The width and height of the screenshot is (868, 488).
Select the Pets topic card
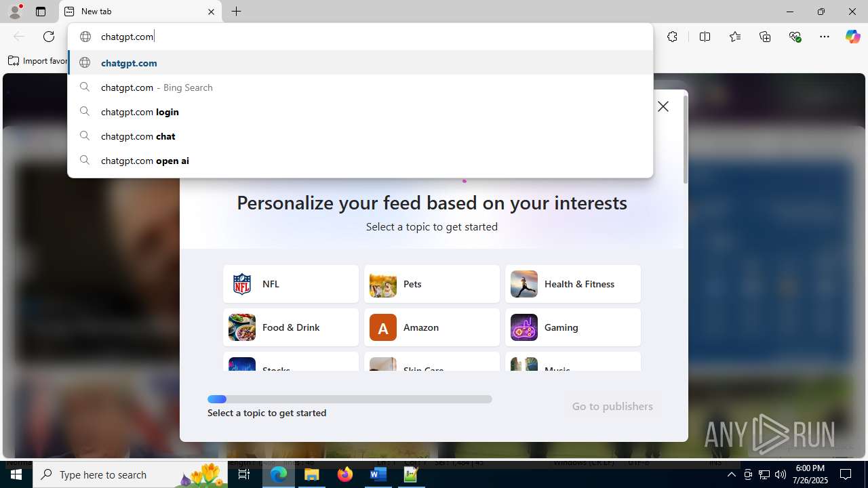pyautogui.click(x=432, y=284)
